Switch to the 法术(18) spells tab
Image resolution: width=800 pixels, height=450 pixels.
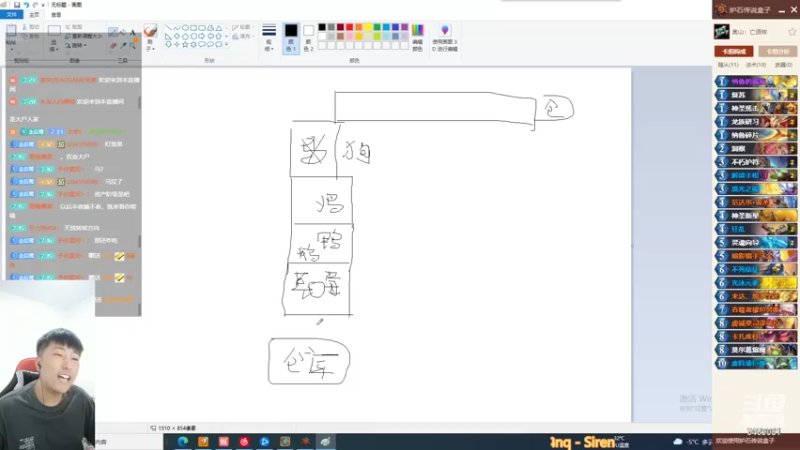756,65
